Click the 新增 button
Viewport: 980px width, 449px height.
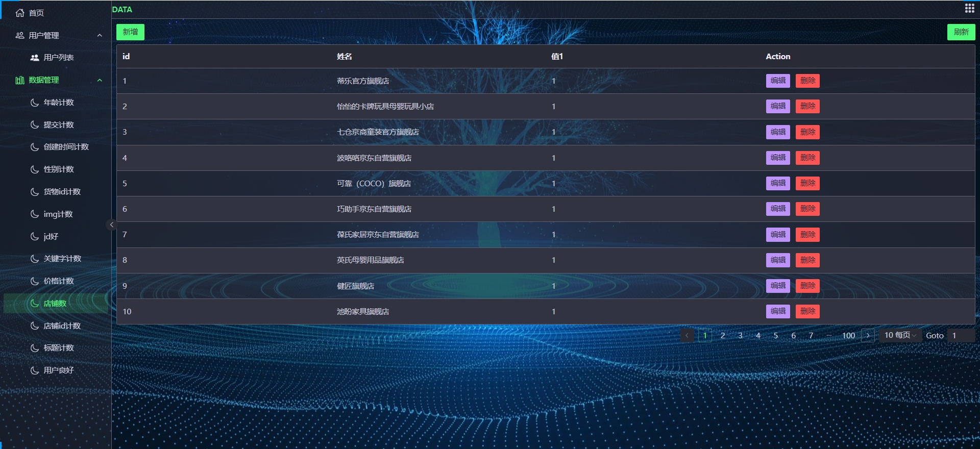[x=130, y=32]
